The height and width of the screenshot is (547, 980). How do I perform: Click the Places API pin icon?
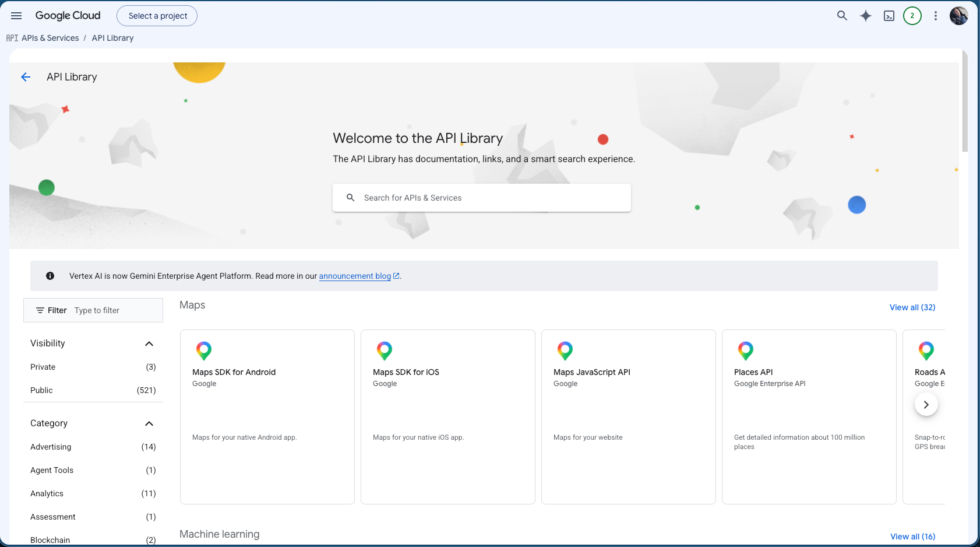(x=746, y=350)
